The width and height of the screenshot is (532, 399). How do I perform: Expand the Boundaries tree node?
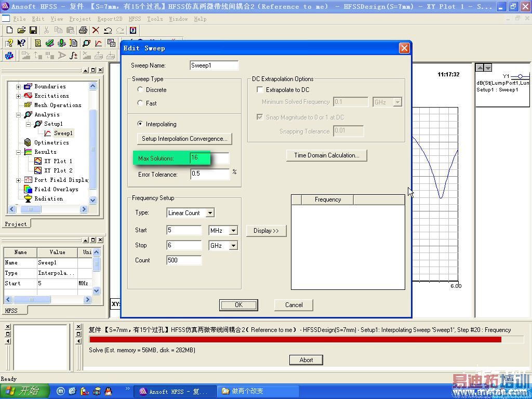coord(19,87)
